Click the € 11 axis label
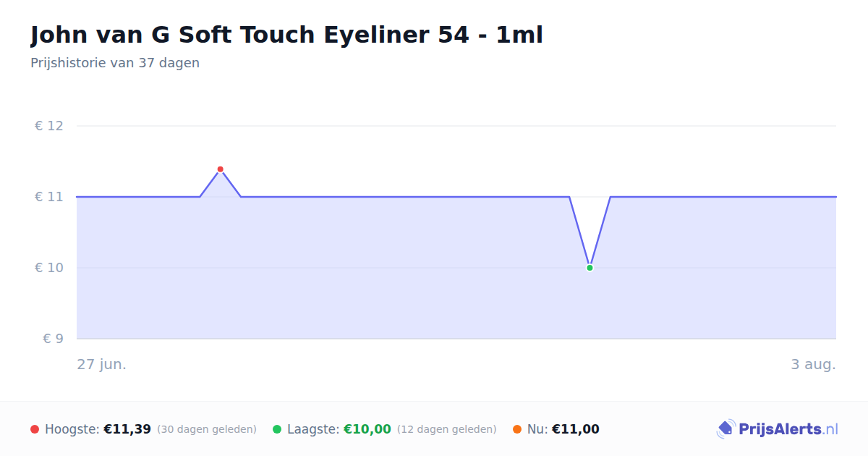 (x=49, y=197)
